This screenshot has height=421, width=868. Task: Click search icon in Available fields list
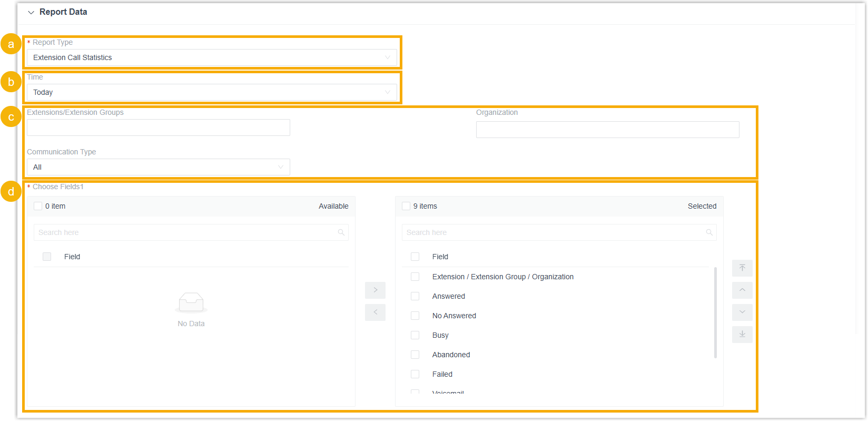pyautogui.click(x=341, y=232)
